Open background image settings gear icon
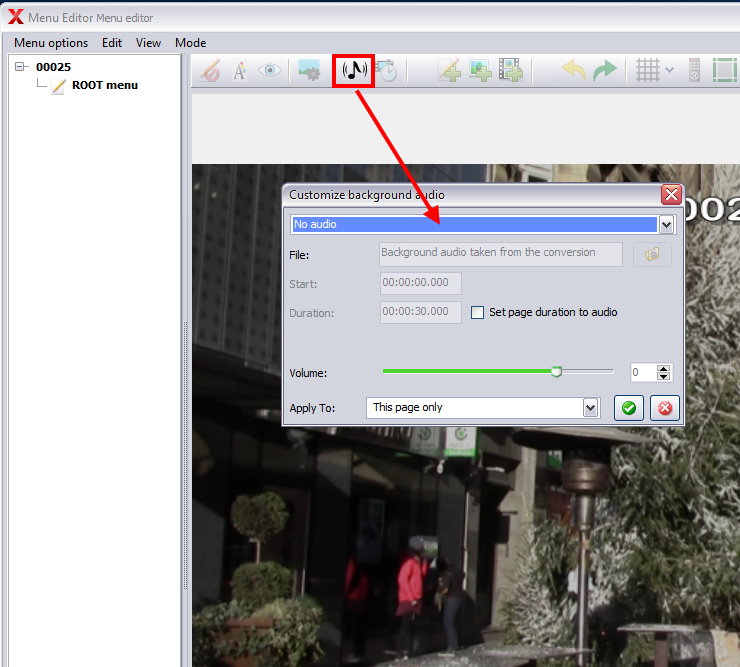 [x=309, y=70]
